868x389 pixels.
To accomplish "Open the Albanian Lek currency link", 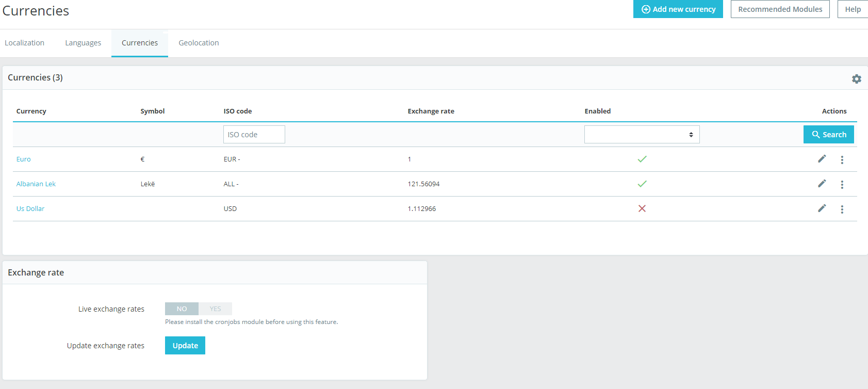I will click(x=36, y=184).
